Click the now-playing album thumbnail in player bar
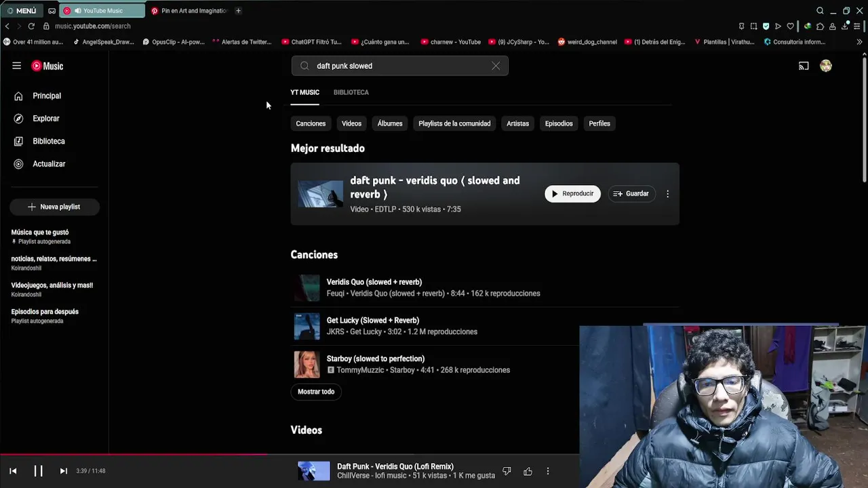 (313, 471)
